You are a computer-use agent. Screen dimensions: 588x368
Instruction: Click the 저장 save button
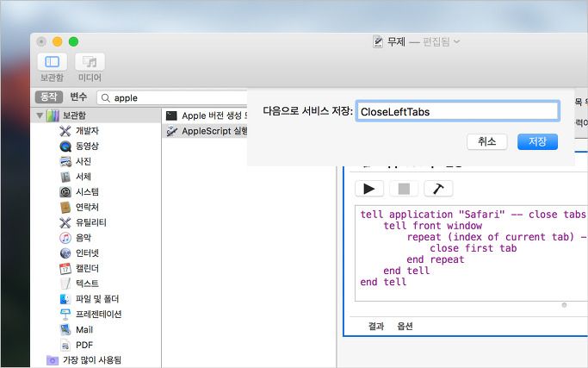pos(537,142)
